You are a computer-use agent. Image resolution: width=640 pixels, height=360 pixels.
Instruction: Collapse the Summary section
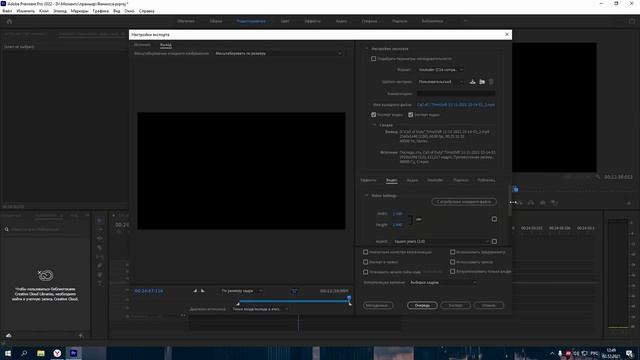click(375, 125)
